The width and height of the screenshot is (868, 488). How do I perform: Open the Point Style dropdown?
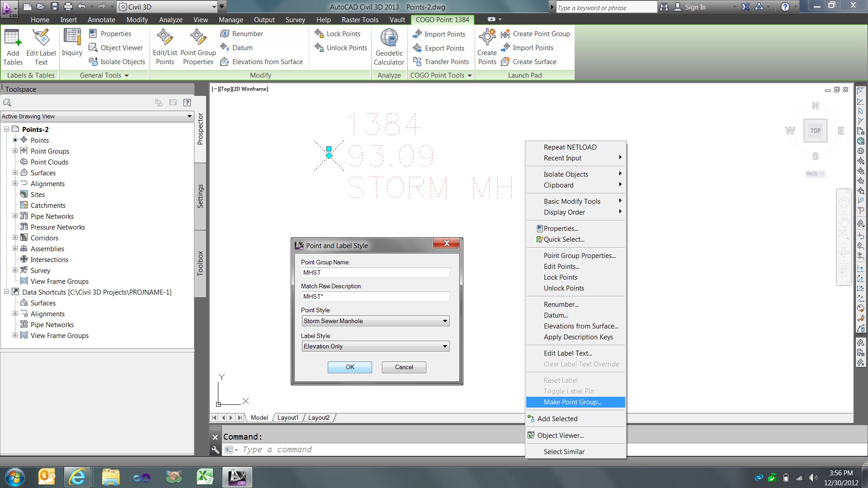[445, 321]
